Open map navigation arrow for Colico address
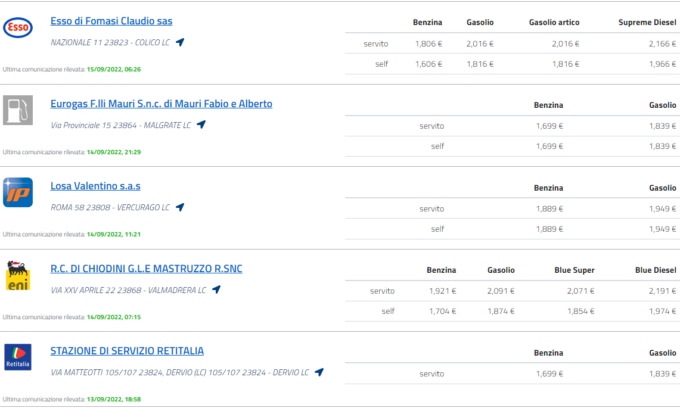This screenshot has height=408, width=680. point(180,42)
